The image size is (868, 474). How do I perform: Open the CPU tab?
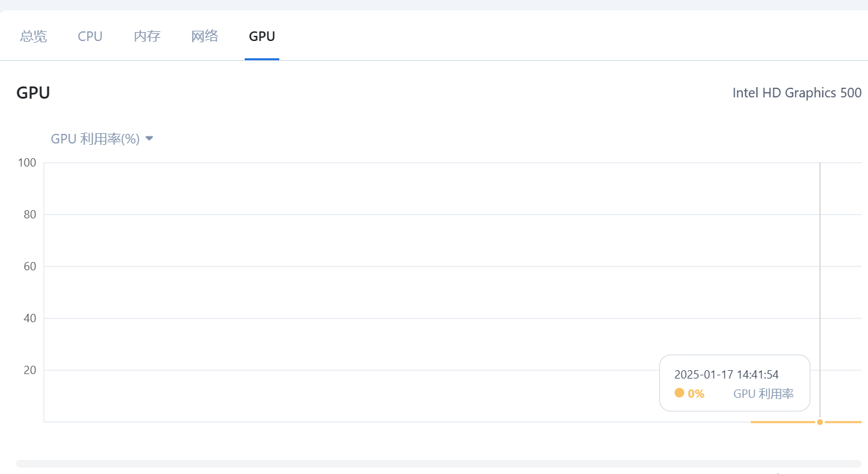click(x=90, y=37)
